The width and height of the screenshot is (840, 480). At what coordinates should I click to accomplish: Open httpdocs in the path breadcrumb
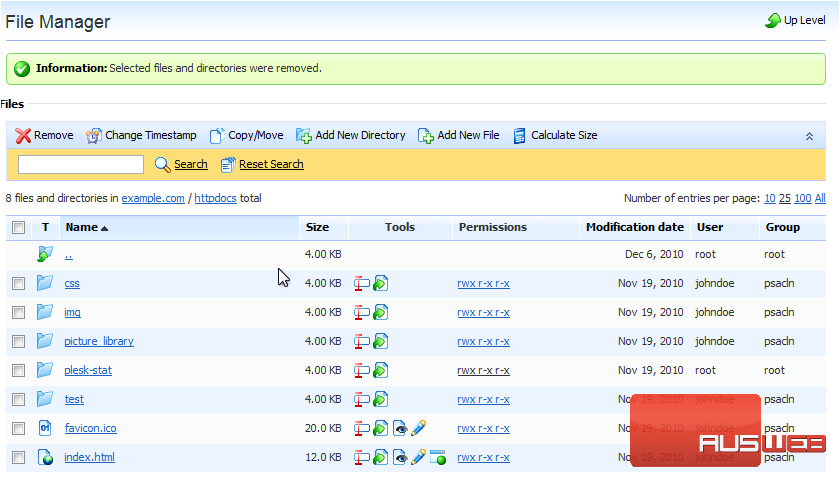pyautogui.click(x=215, y=198)
